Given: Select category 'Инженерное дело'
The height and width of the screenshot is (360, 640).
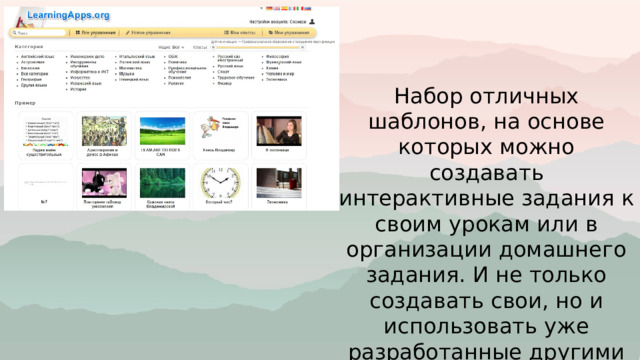Looking at the screenshot, I should (x=87, y=57).
